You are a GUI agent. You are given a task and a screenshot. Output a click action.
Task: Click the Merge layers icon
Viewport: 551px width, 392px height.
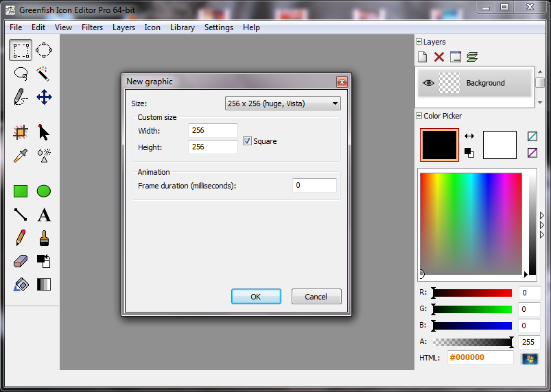[x=472, y=57]
